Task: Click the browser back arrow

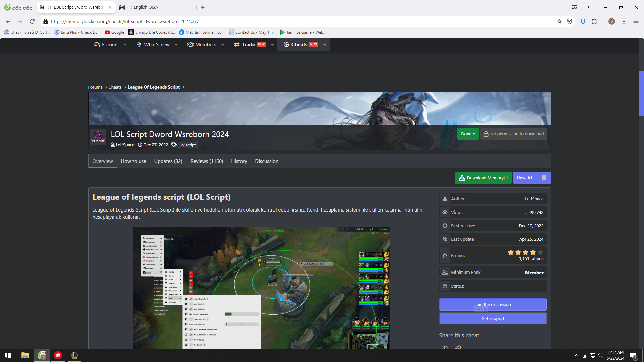Action: point(8,21)
